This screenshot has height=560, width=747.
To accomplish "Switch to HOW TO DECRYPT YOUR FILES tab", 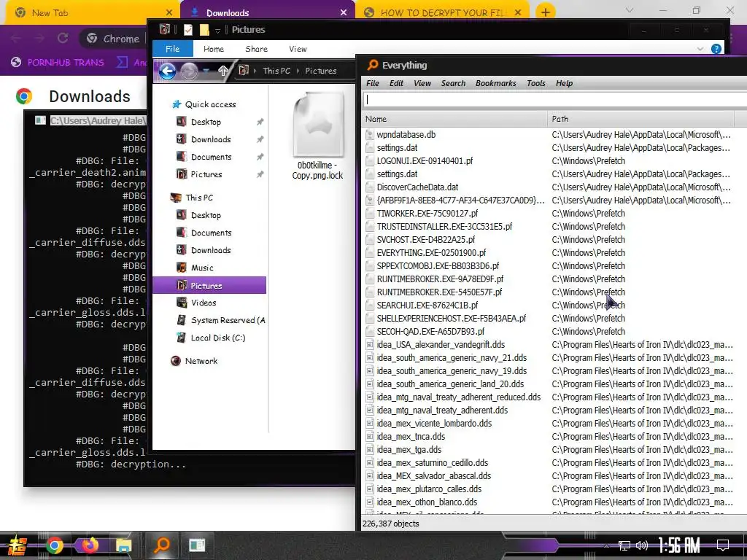I will [x=442, y=13].
